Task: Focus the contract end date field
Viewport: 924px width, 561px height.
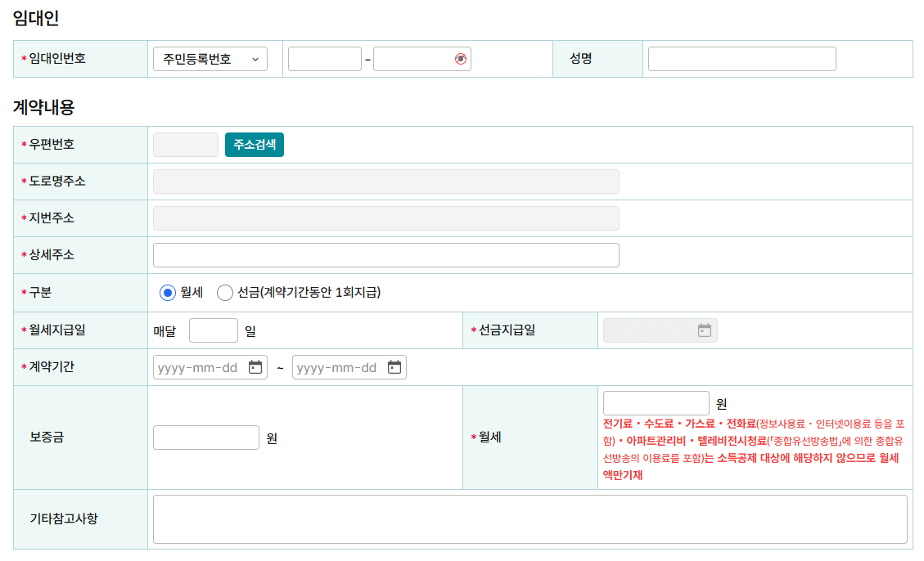Action: [x=337, y=367]
